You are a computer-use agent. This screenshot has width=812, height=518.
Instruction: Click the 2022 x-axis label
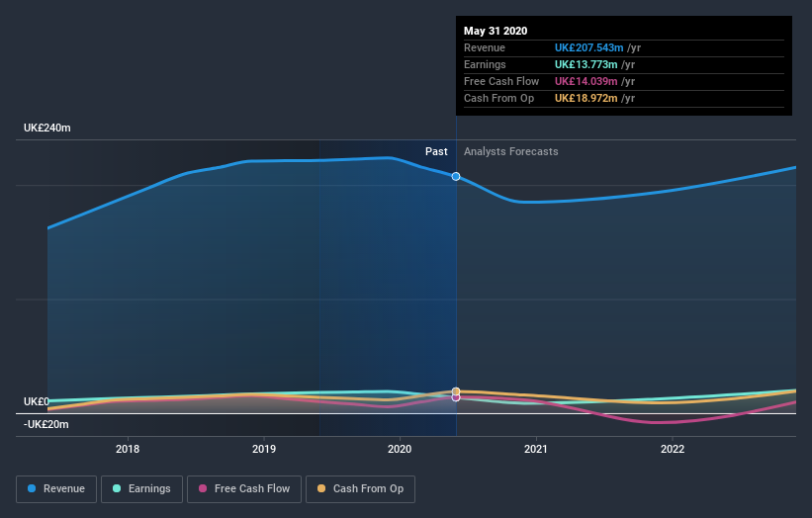pyautogui.click(x=673, y=449)
